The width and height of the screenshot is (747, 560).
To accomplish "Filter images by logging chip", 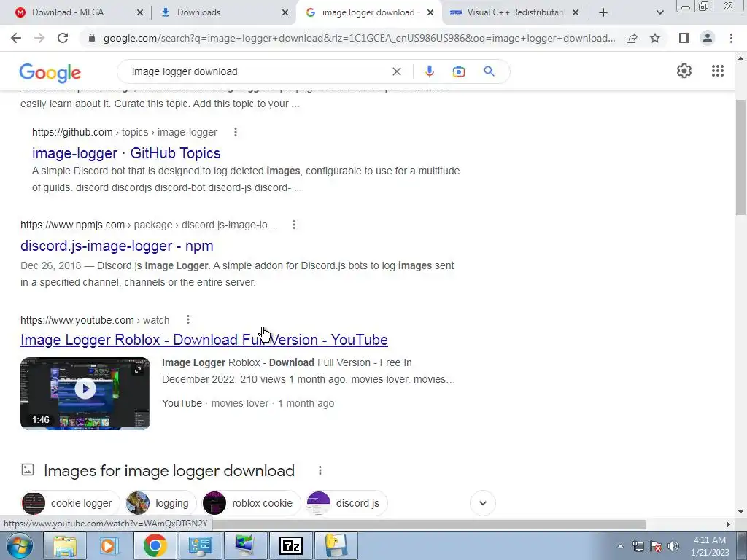I will [x=160, y=503].
